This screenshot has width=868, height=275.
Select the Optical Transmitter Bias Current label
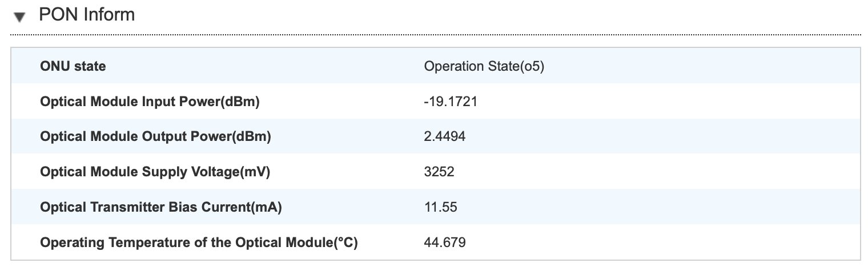(161, 207)
